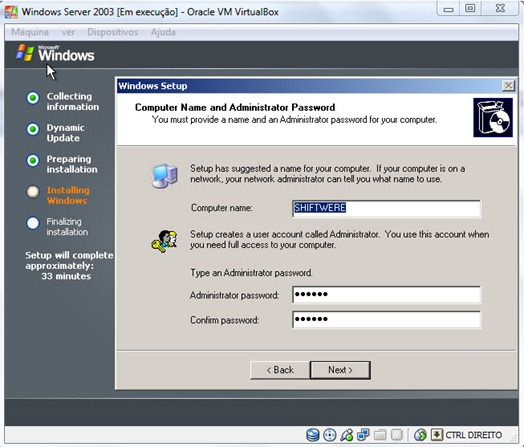Click the USB devices icon in status bar
The height and width of the screenshot is (447, 524).
[x=347, y=435]
